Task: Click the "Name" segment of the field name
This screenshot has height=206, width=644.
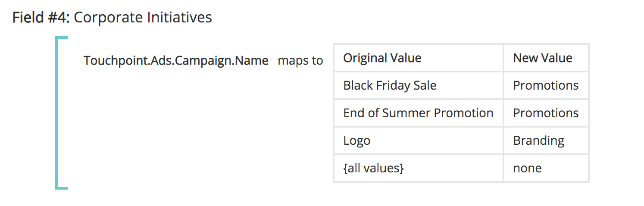Action: pos(252,61)
